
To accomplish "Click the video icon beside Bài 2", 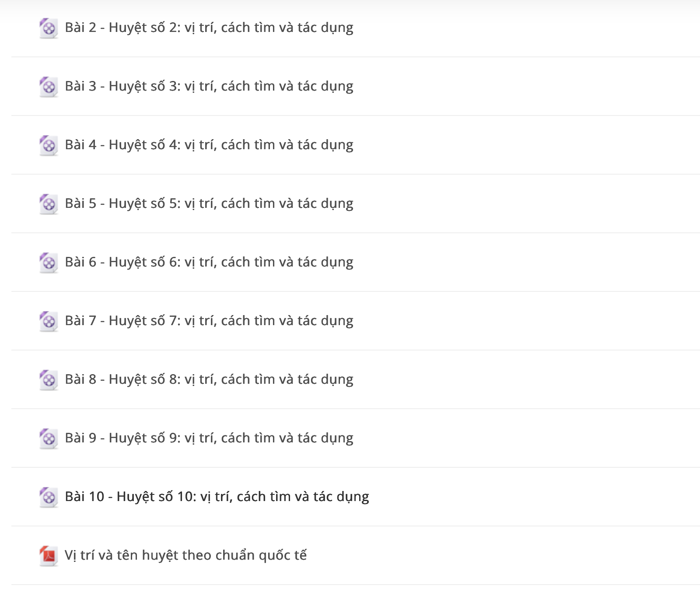I will [49, 28].
